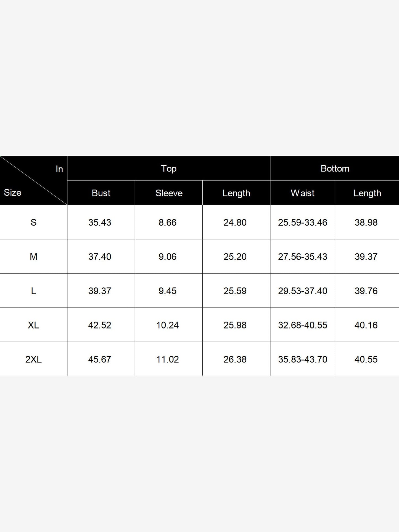Click the Waist column header
The height and width of the screenshot is (532, 399).
pos(302,193)
